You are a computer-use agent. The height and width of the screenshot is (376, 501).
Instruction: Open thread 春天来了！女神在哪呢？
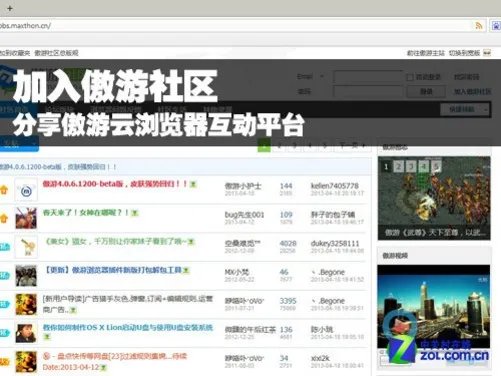pos(86,212)
